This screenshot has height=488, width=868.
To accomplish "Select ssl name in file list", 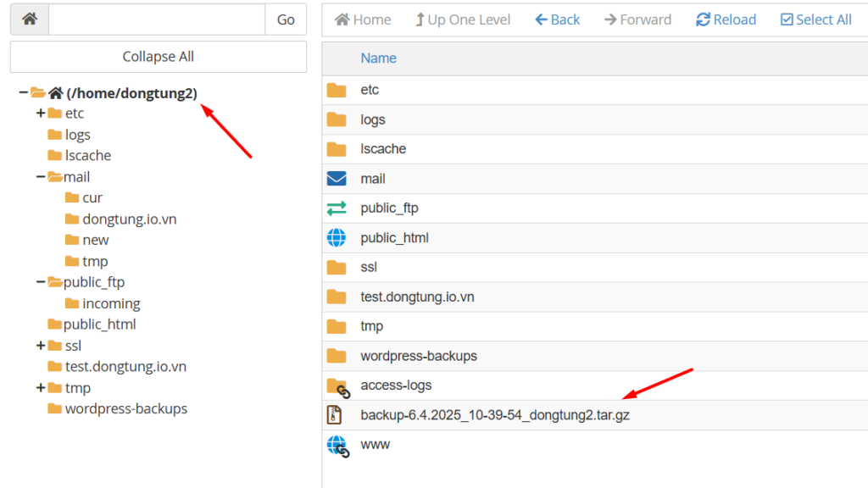I will tap(369, 267).
